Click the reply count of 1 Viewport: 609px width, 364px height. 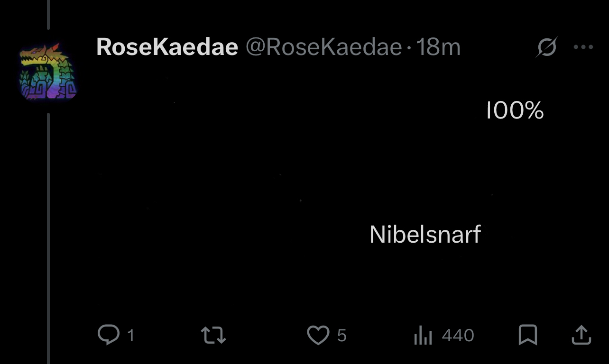131,336
